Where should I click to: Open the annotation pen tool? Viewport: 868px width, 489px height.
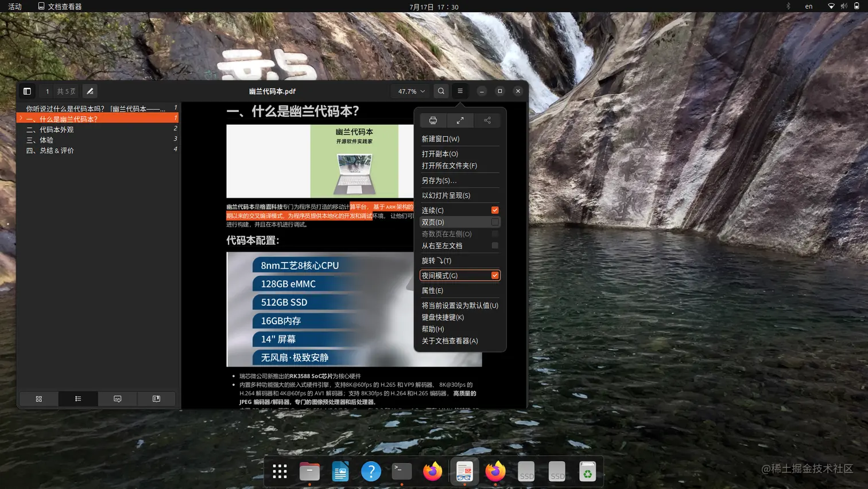(x=89, y=91)
